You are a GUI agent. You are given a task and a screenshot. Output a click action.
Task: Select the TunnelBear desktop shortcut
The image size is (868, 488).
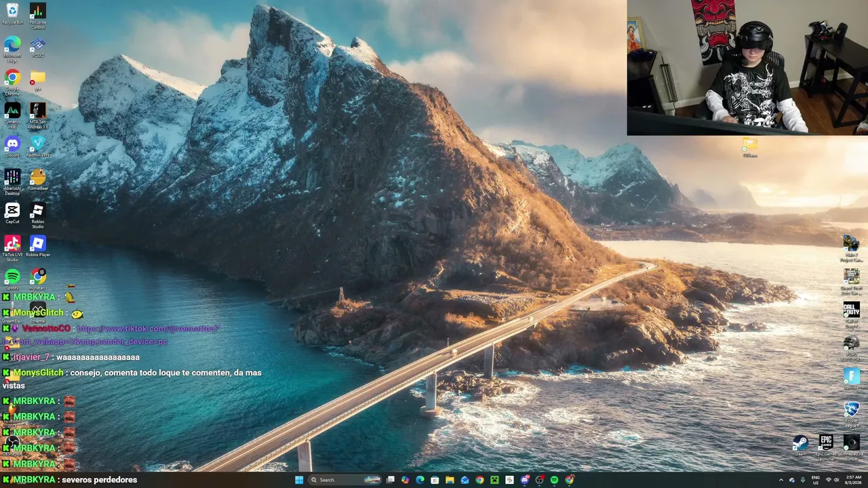click(x=38, y=180)
